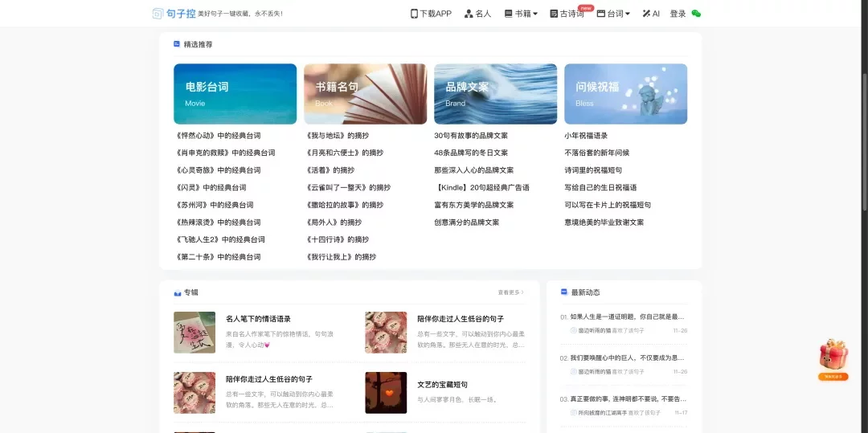Open the 《肖申克的救赎》中的经典台词 link
Viewport: 868px width, 433px height.
(x=225, y=153)
